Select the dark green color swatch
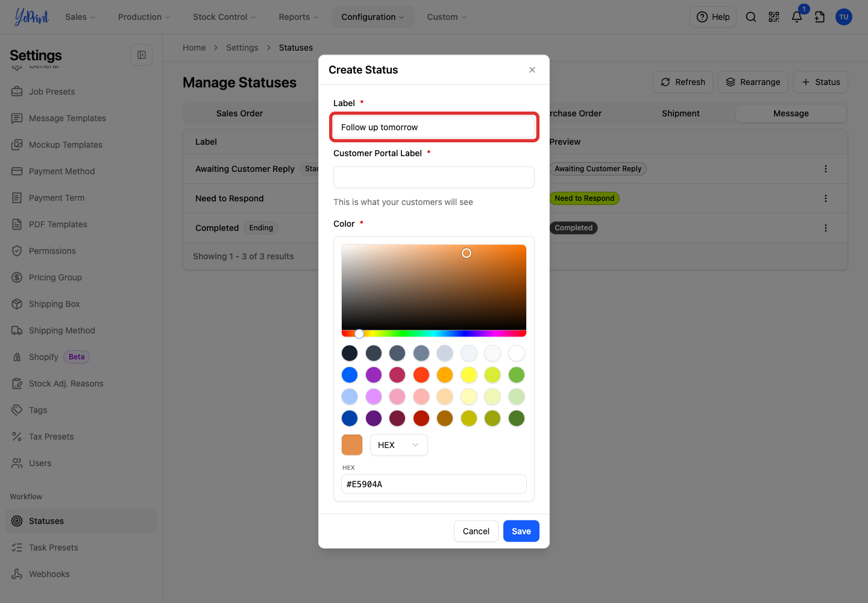Viewport: 868px width, 603px height. [517, 418]
